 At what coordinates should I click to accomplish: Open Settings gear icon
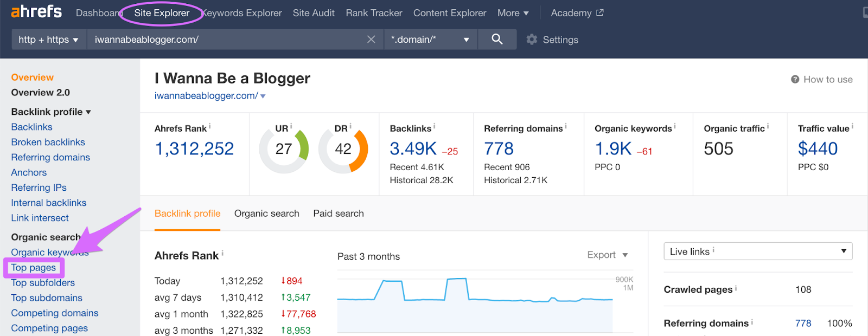point(532,40)
